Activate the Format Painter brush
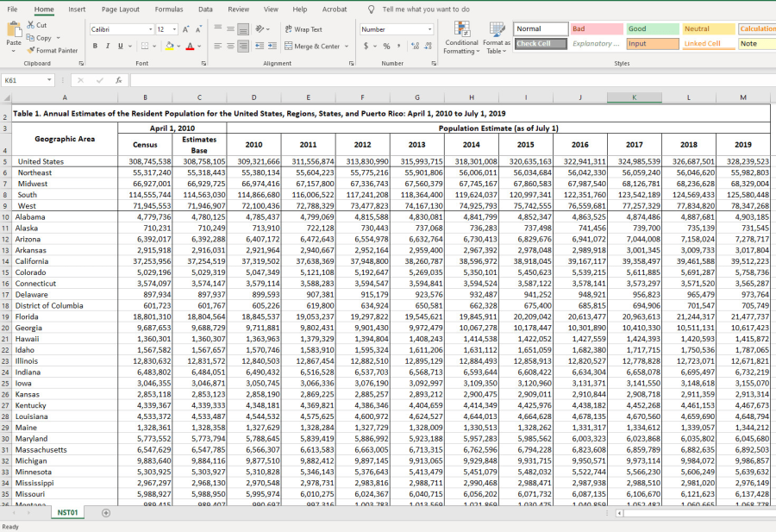Viewport: 776px width, 532px height. coord(31,50)
